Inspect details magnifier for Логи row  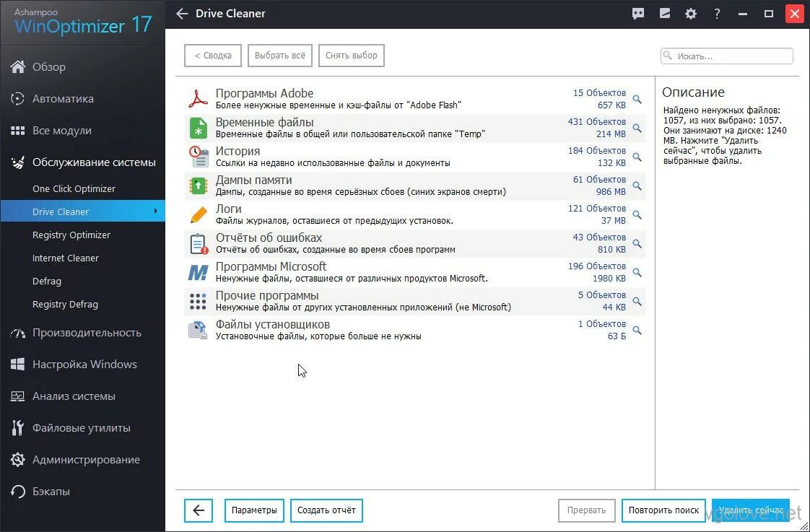click(637, 215)
